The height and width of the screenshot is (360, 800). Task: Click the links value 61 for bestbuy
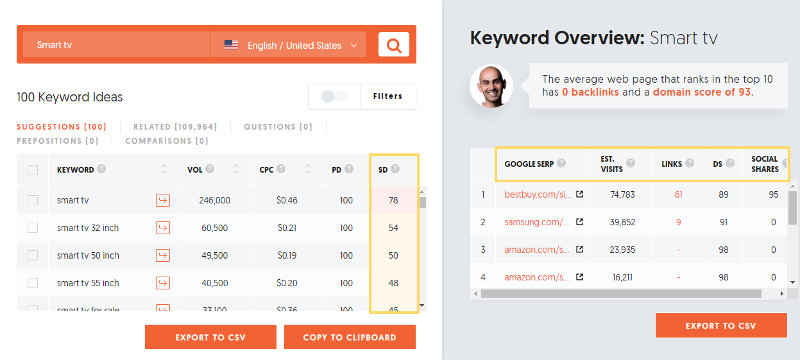tap(678, 194)
